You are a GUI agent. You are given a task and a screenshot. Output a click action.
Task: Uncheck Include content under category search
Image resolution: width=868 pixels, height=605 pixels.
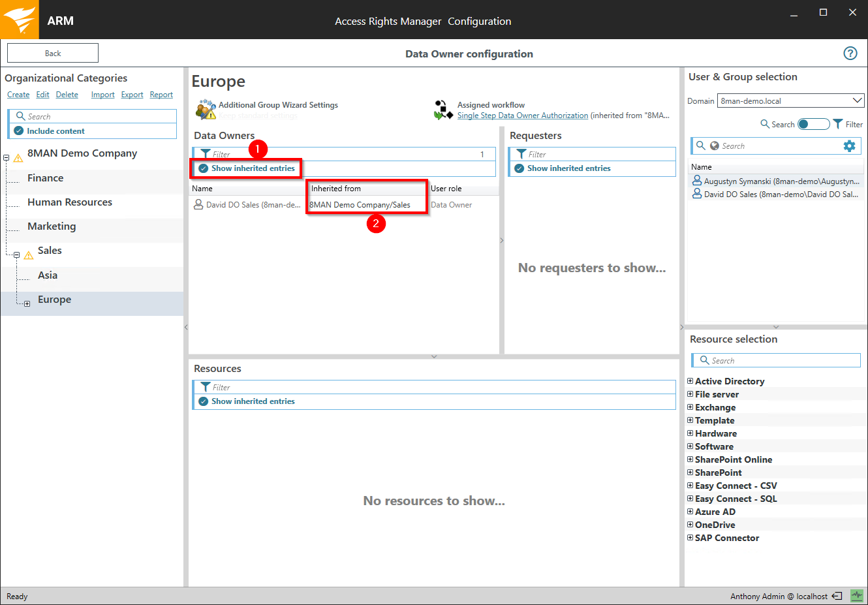tap(19, 131)
